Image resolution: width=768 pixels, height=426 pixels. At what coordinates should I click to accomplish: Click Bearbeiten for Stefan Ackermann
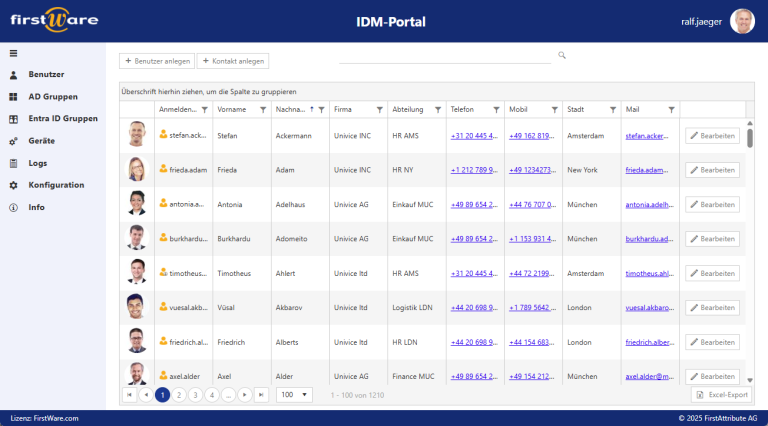(x=712, y=136)
